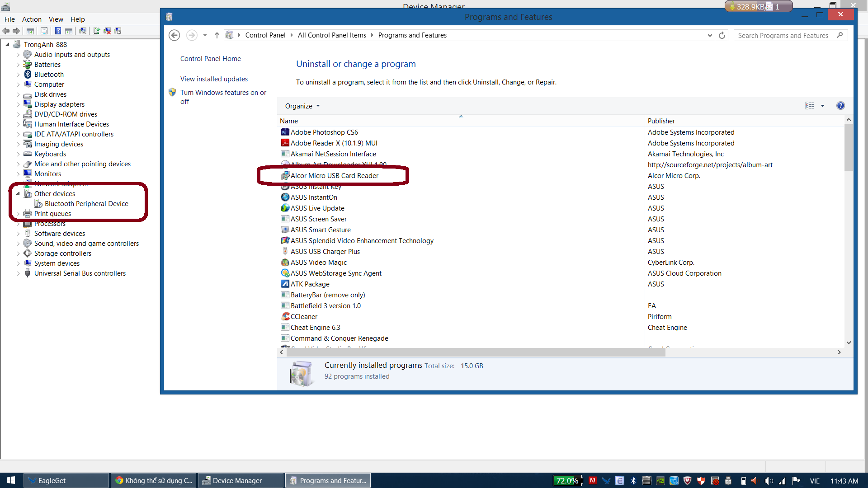Click Bluetooth icon in system tray
The height and width of the screenshot is (488, 868).
[x=633, y=481]
